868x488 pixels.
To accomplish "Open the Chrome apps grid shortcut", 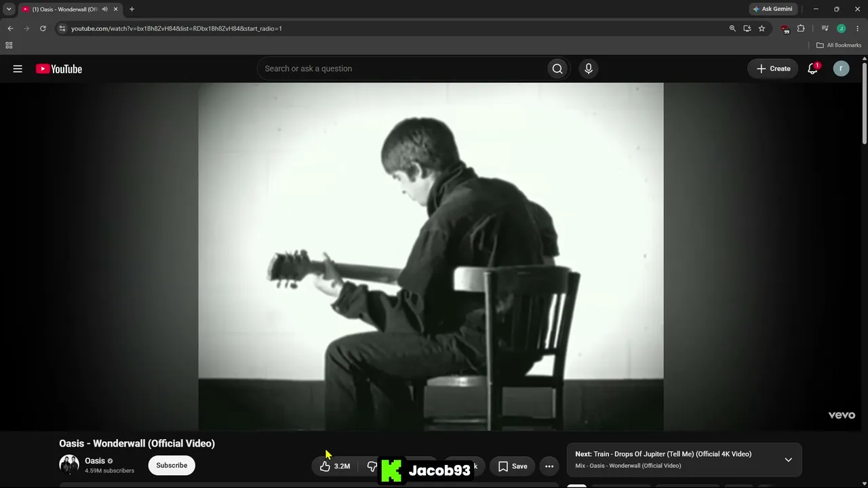I will coord(9,45).
